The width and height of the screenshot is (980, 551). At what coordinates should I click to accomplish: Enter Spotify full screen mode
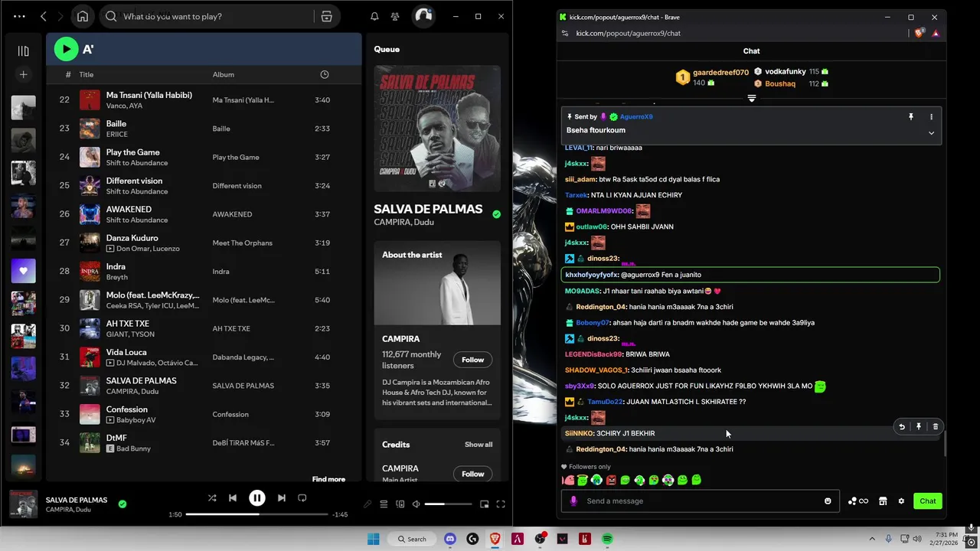click(501, 504)
